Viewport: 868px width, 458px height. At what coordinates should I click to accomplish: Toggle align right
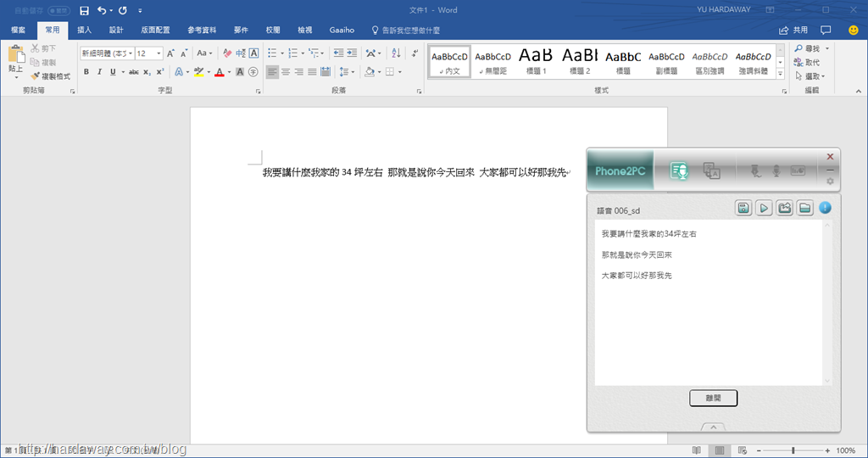299,72
